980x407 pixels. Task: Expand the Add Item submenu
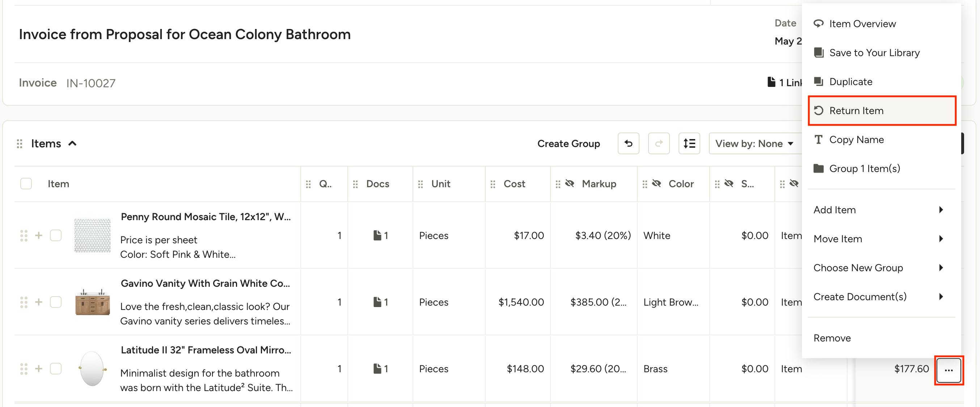pos(882,210)
